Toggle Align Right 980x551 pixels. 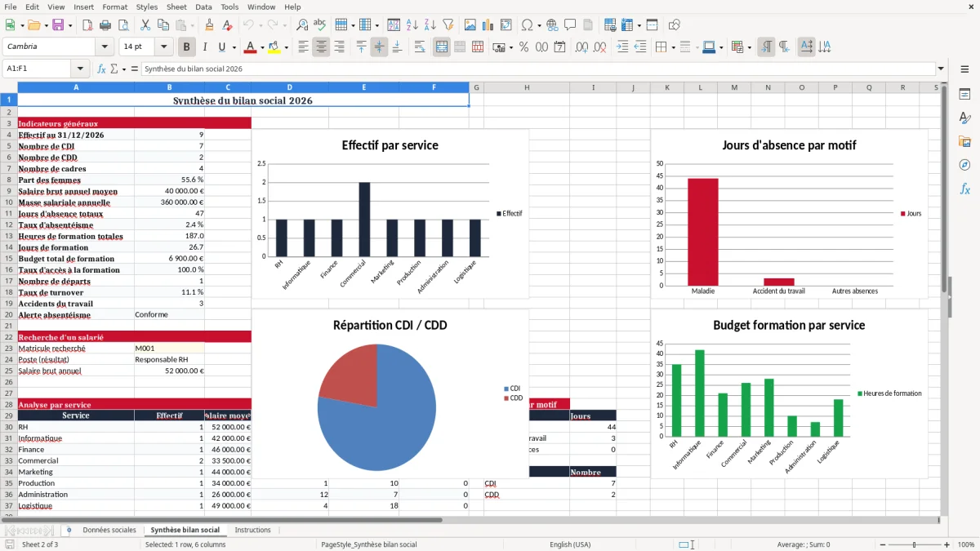[339, 47]
